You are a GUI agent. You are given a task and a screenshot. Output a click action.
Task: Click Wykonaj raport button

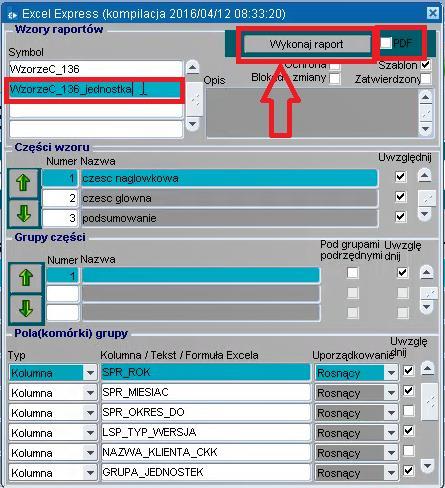click(307, 44)
